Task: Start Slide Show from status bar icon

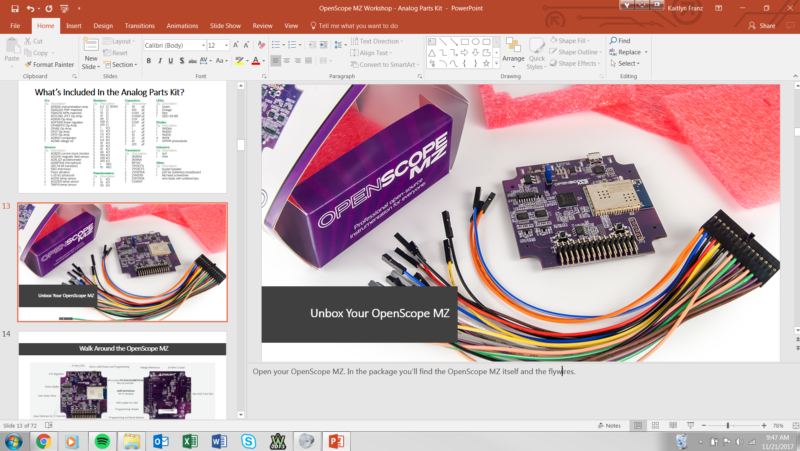Action: pyautogui.click(x=690, y=425)
